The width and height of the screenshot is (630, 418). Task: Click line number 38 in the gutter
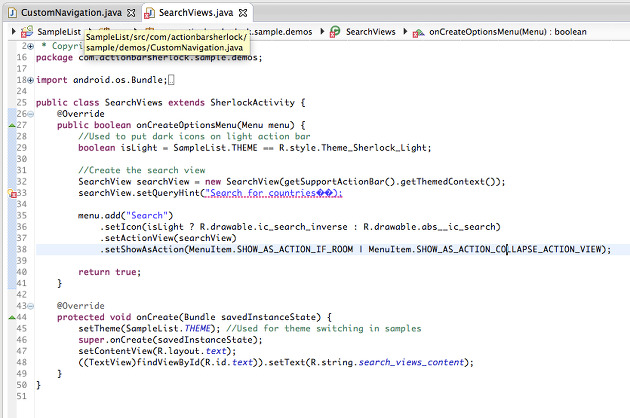(x=22, y=250)
